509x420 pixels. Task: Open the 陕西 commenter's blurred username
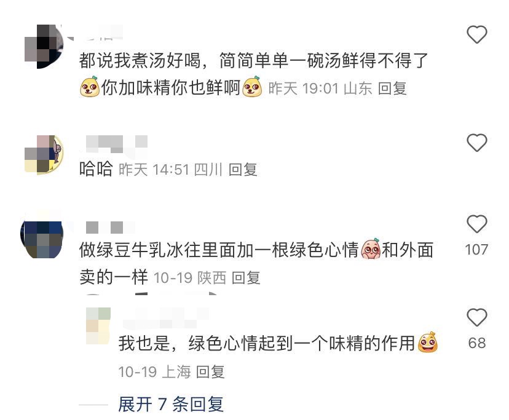pyautogui.click(x=111, y=228)
